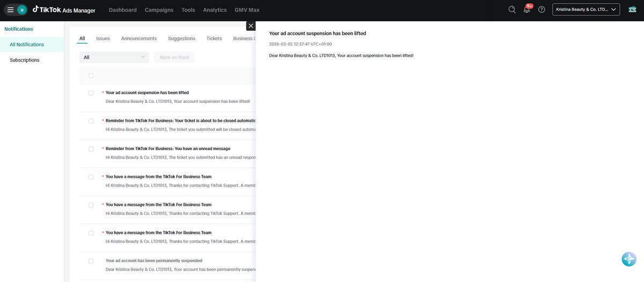The width and height of the screenshot is (644, 282).
Task: Expand the All filter dropdown
Action: [114, 57]
